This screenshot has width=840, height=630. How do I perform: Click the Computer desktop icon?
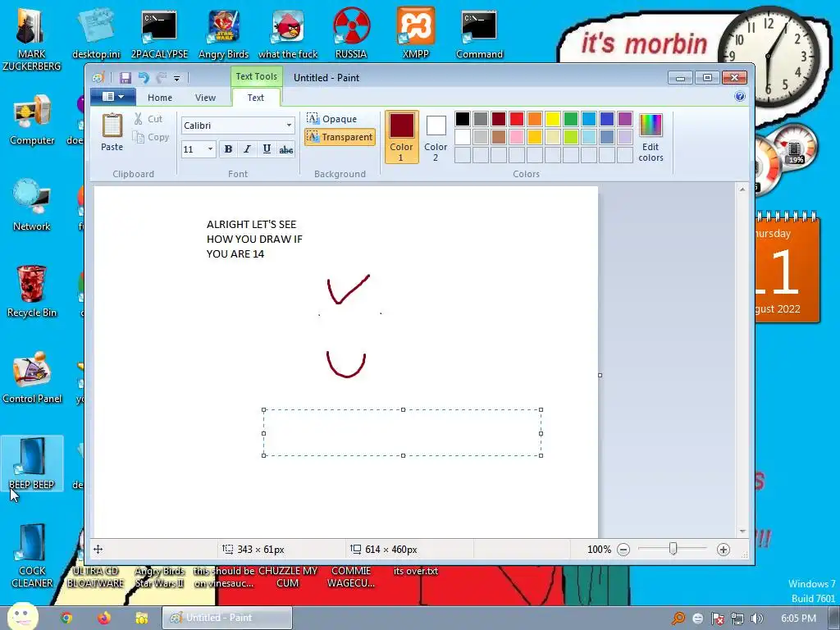pyautogui.click(x=32, y=120)
